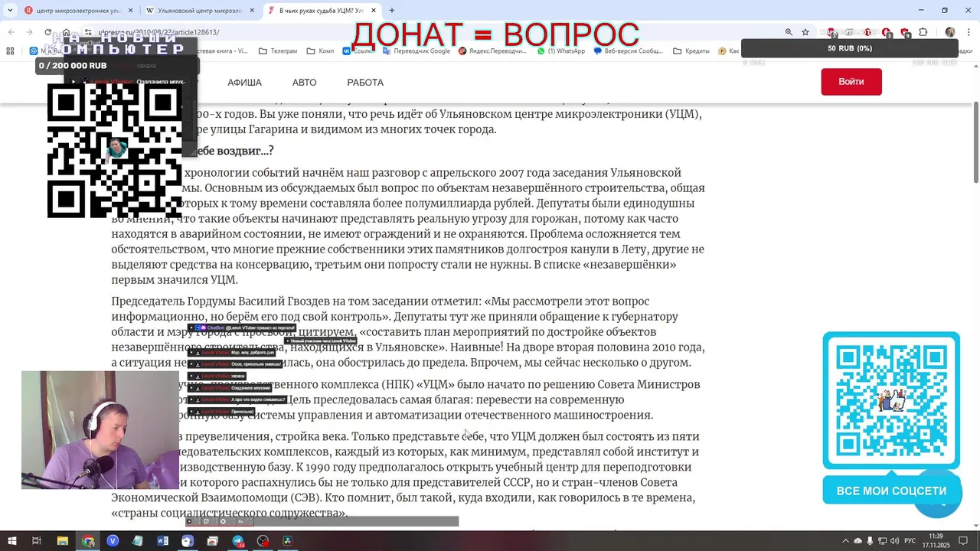Viewport: 980px width, 551px height.
Task: Open the apps grid in bookmarks bar
Action: 10,51
